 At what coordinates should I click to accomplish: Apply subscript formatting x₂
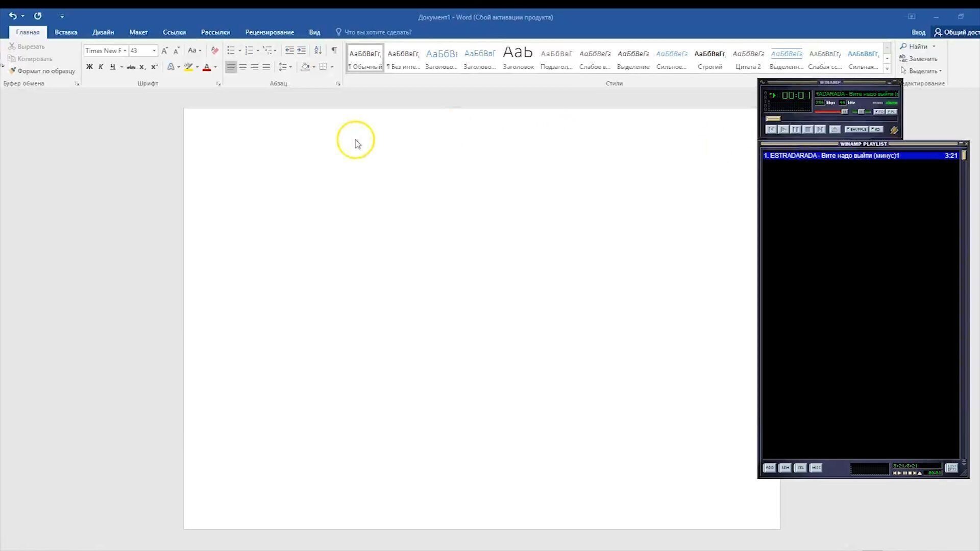[142, 67]
